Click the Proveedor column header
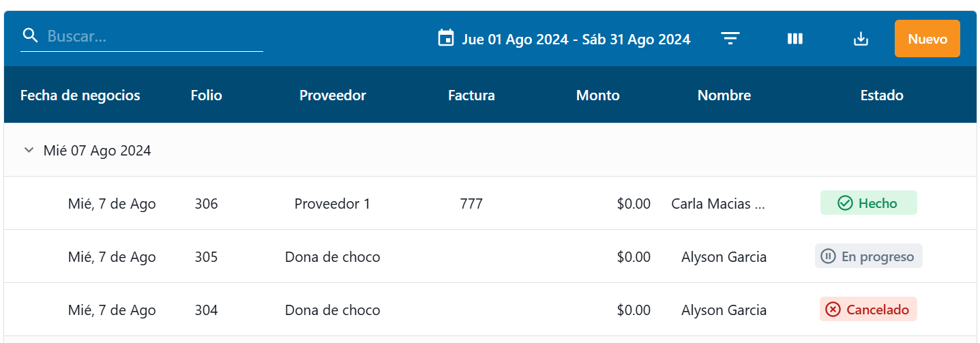This screenshot has width=980, height=343. (332, 95)
